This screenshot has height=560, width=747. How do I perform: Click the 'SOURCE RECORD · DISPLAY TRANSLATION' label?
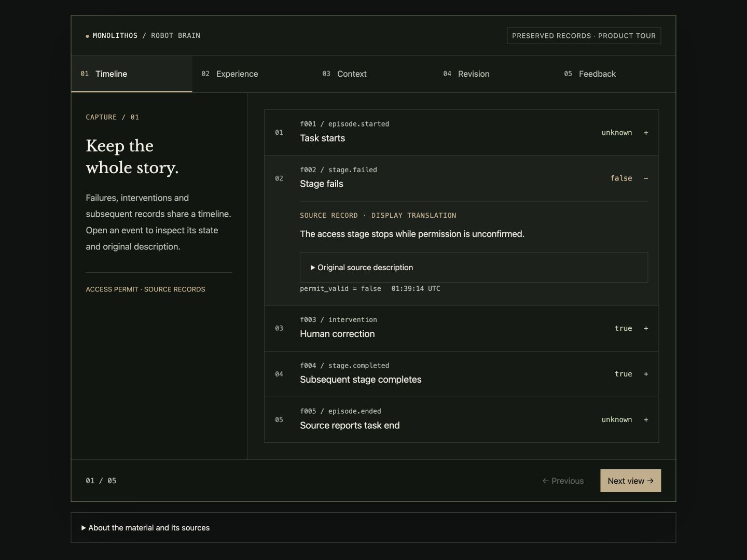(378, 215)
